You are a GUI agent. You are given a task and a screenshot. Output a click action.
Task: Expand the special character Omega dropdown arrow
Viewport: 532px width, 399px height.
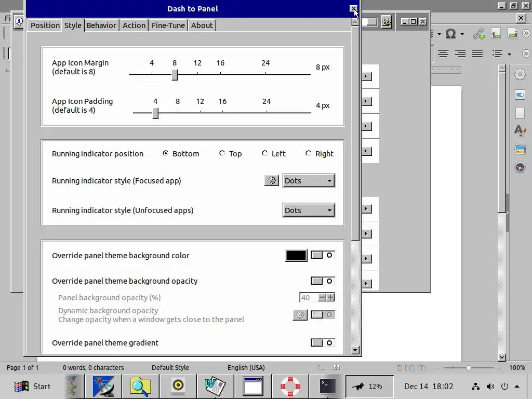462,34
